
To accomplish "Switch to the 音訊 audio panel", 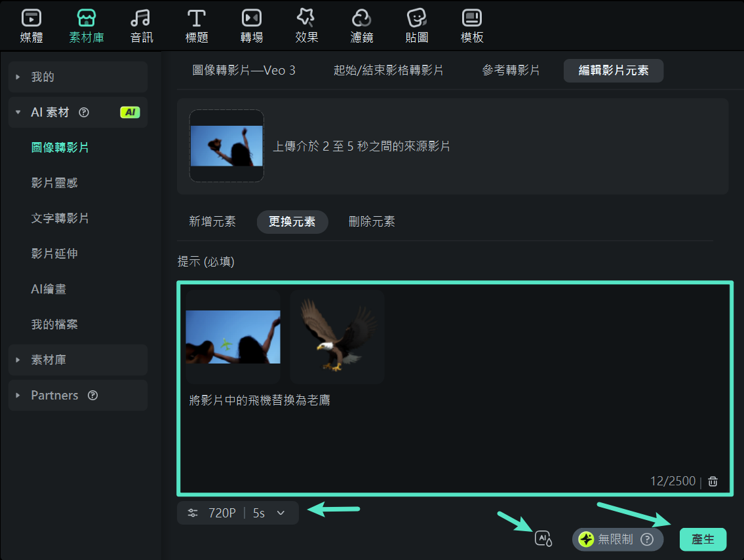I will pos(142,25).
